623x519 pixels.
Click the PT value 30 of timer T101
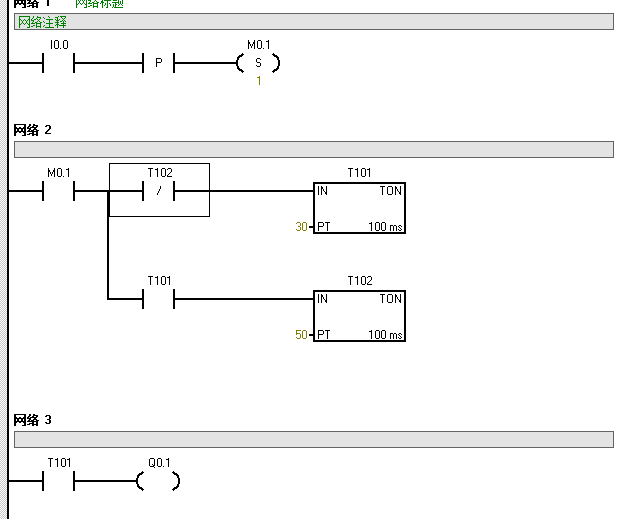click(x=301, y=227)
